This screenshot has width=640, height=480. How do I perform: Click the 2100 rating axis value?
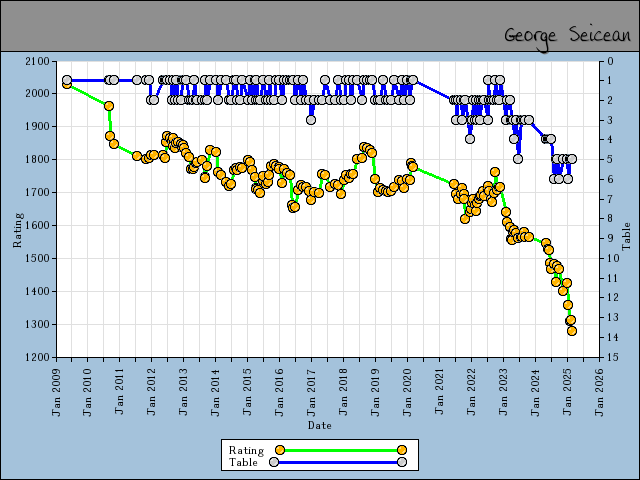tap(37, 62)
